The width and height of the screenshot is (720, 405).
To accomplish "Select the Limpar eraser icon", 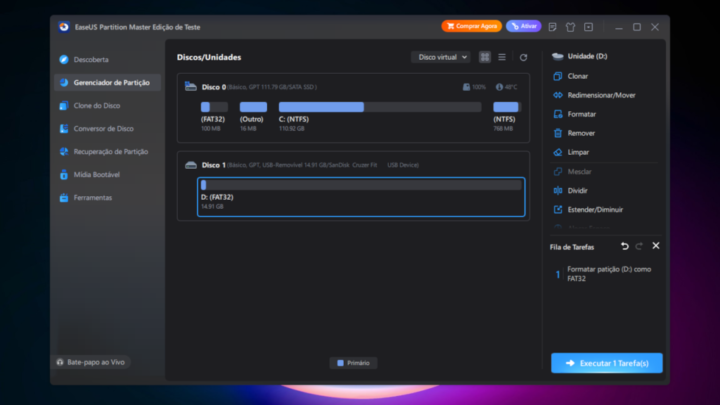I will coord(558,152).
